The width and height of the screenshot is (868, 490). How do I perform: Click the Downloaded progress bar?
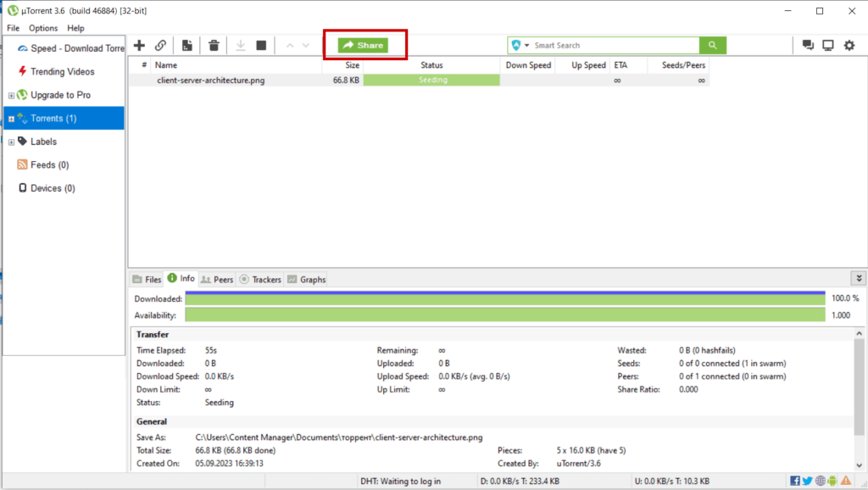pyautogui.click(x=504, y=298)
